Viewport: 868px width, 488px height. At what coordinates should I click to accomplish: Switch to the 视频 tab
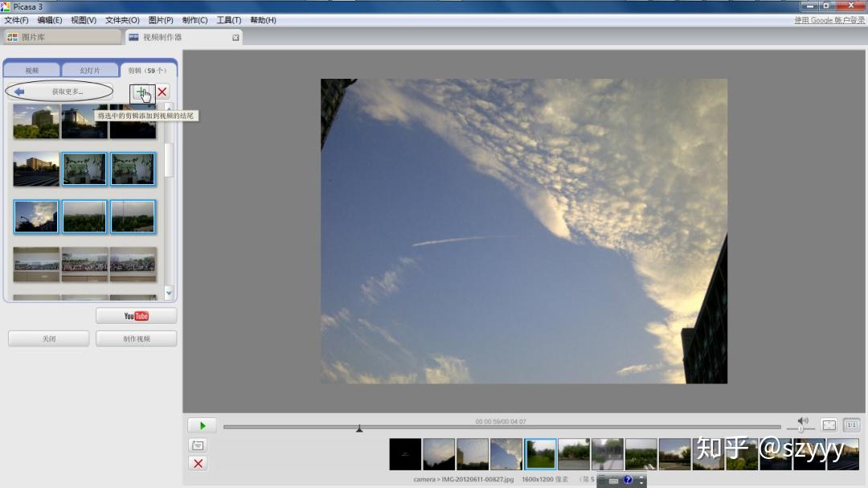(31, 71)
